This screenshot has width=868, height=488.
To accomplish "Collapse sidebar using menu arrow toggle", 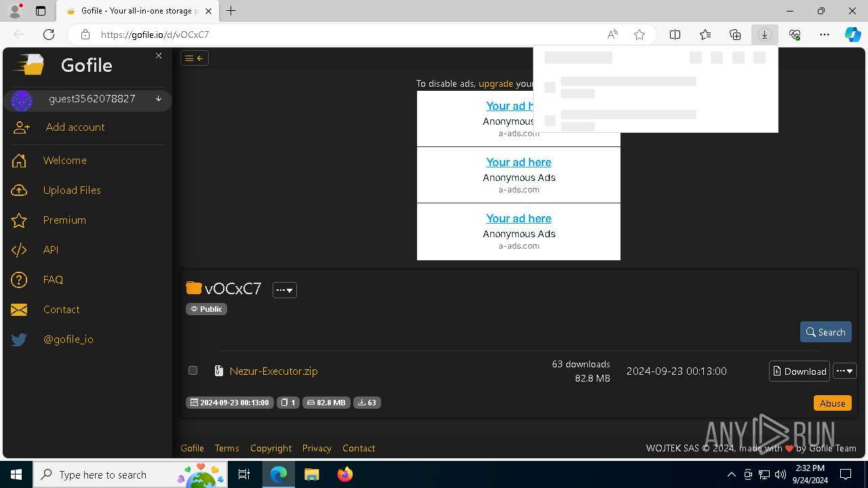I will [195, 58].
